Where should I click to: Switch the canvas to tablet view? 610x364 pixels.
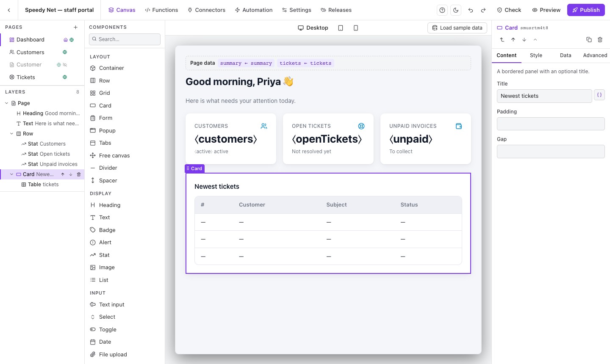[x=341, y=28]
